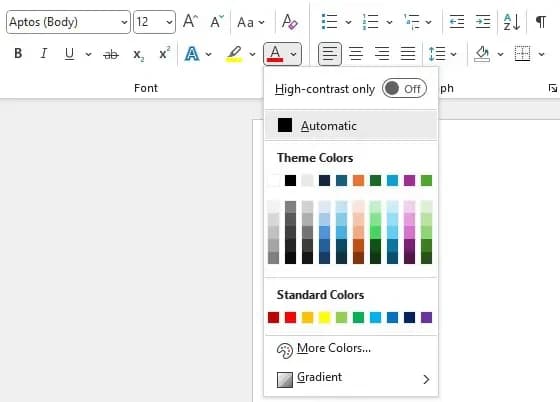Image resolution: width=560 pixels, height=402 pixels.
Task: Pick purple standard color
Action: 426,317
